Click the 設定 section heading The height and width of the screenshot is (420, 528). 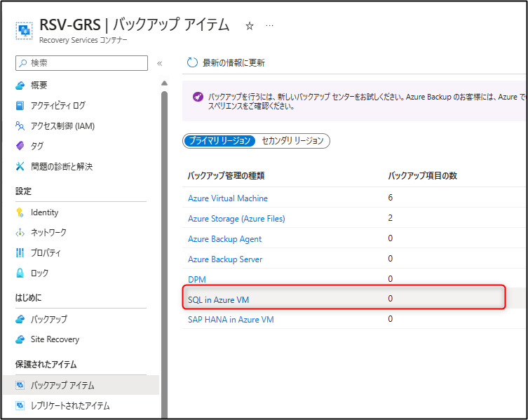pyautogui.click(x=23, y=191)
